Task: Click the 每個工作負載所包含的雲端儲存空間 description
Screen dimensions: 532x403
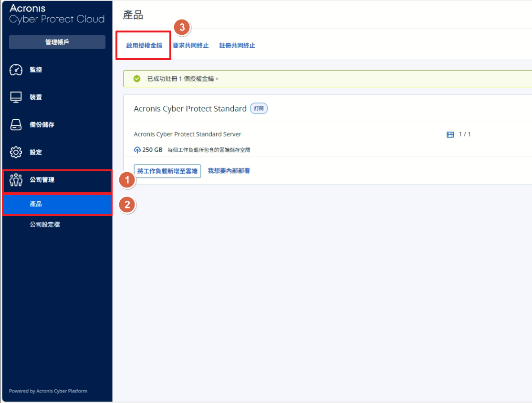Action: coord(209,150)
